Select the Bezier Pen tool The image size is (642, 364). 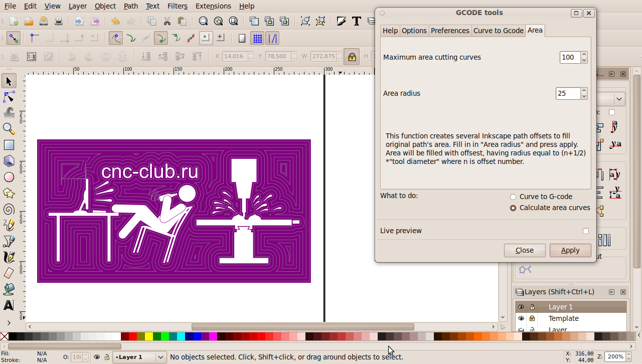[9, 241]
